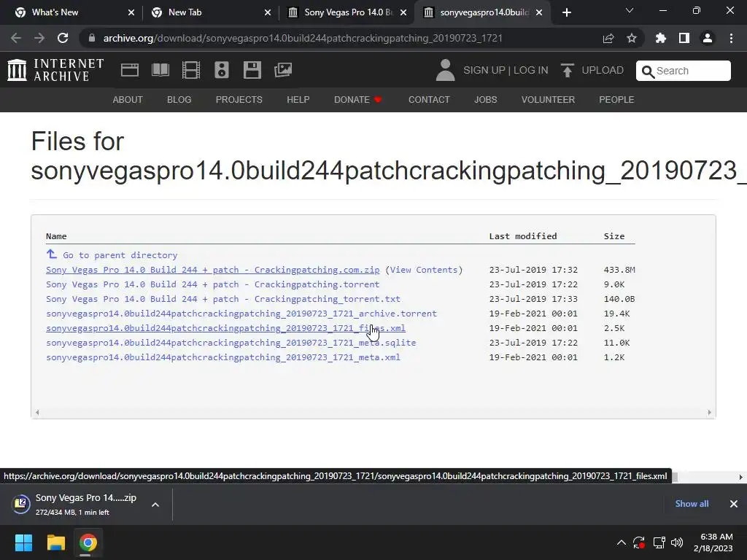
Task: Open the VOLUNTEER menu item
Action: (x=548, y=99)
